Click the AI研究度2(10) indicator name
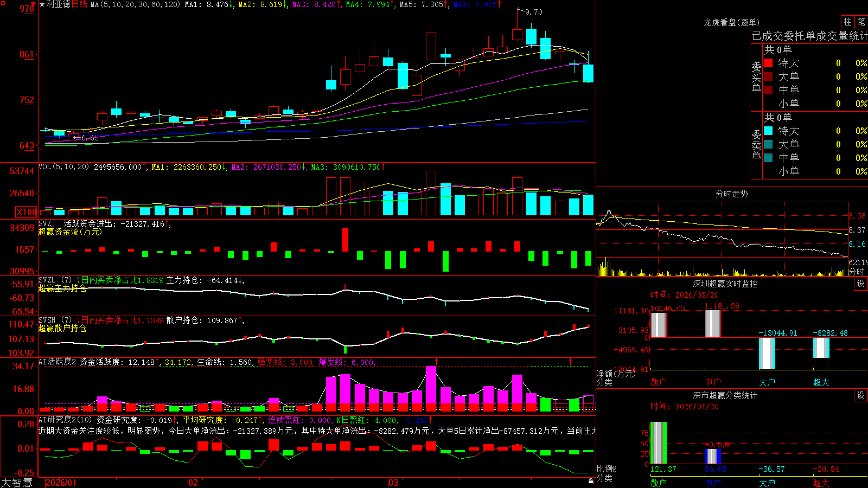868x488 pixels. tap(65, 420)
